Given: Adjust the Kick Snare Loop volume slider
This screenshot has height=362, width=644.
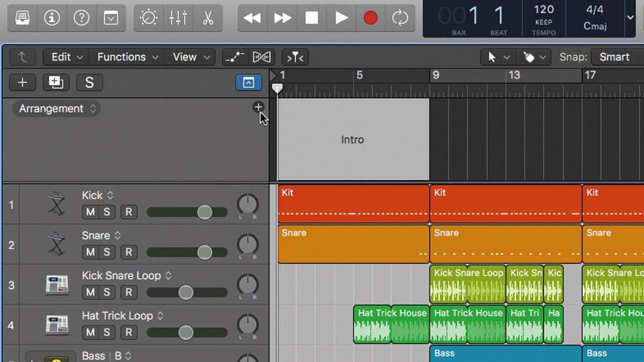Looking at the screenshot, I should 186,292.
